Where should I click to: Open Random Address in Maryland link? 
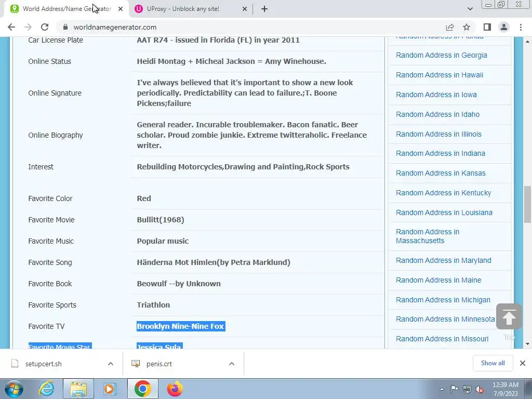point(444,260)
